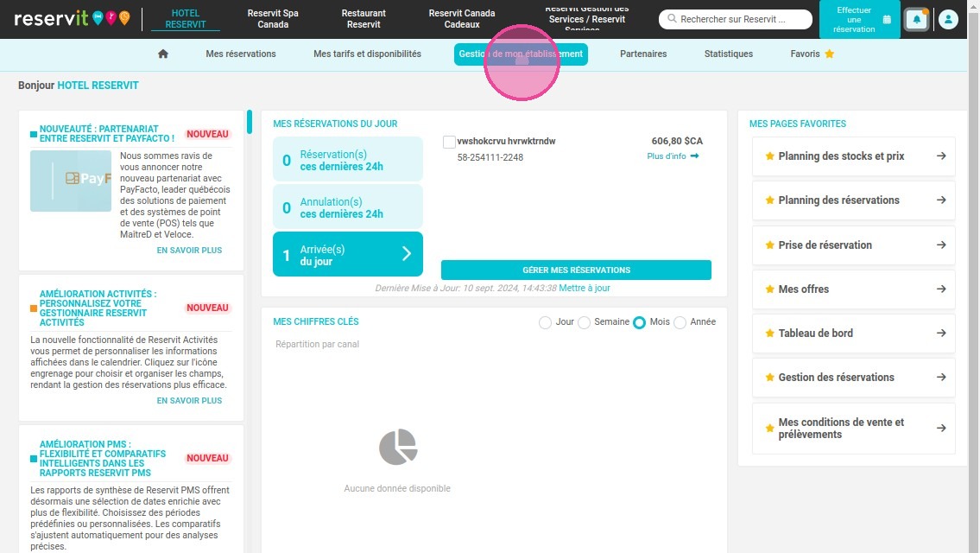Screen dimensions: 980x553
Task: Click star beside Tableau de bord
Action: click(770, 334)
